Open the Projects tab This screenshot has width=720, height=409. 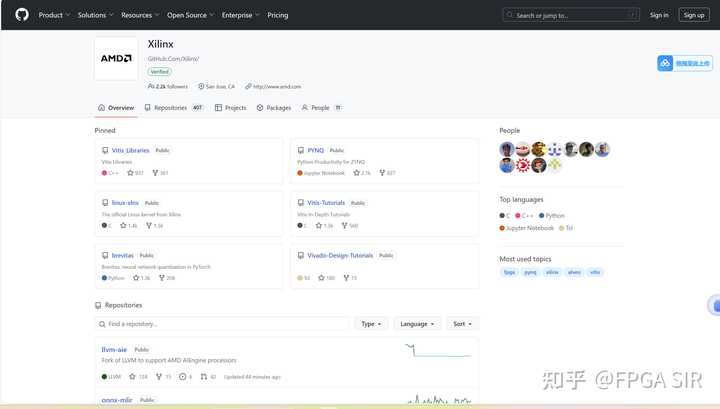[231, 108]
